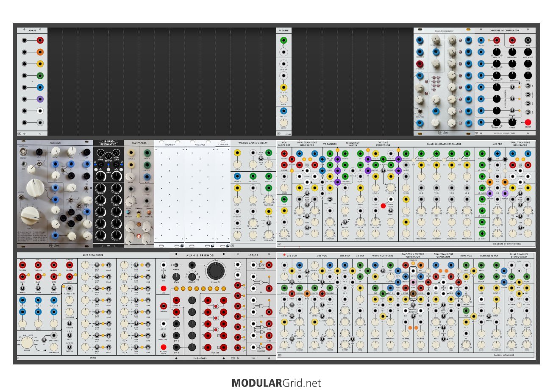
Task: Flip the VCA SOURCE switch on Gain Sequencer
Action: 420,111
